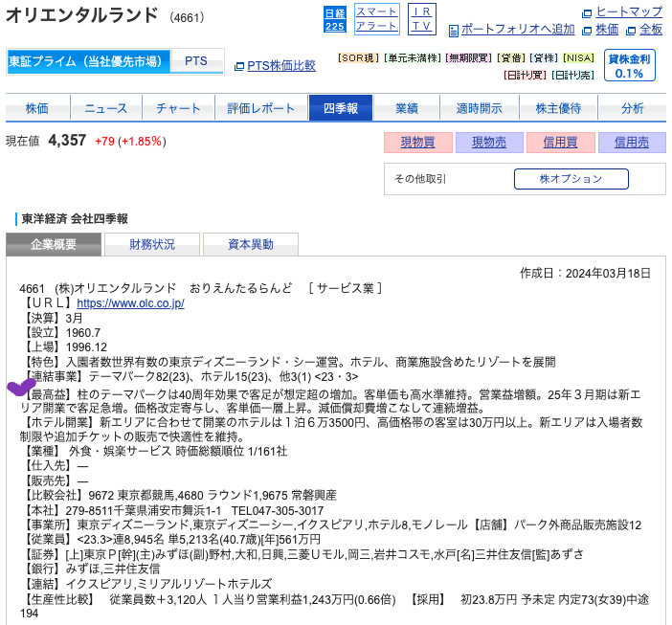Select 東証プライム（当社優先市場） market tab
The image size is (672, 625).
coord(88,61)
